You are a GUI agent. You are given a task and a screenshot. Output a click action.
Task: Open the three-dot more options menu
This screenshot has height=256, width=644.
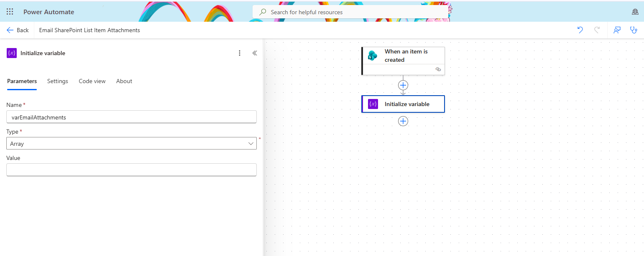coord(240,53)
